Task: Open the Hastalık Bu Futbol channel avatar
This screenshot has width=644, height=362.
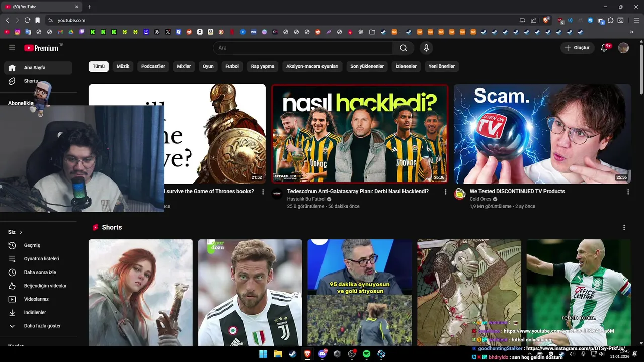Action: click(277, 194)
